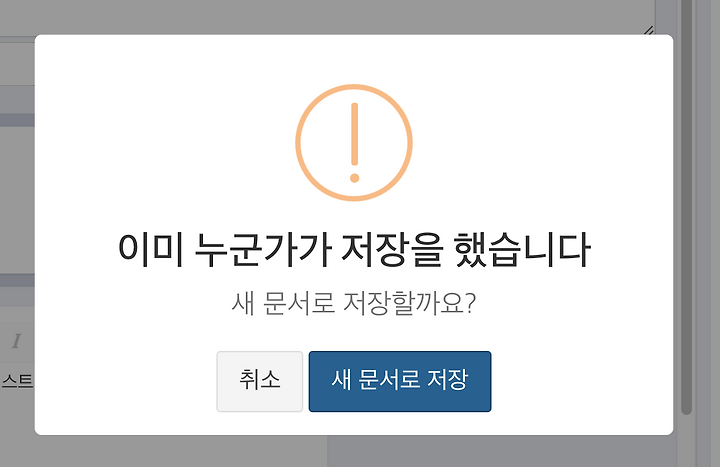
Task: Click the exclamation mark dot in warning circle
Action: [x=354, y=178]
